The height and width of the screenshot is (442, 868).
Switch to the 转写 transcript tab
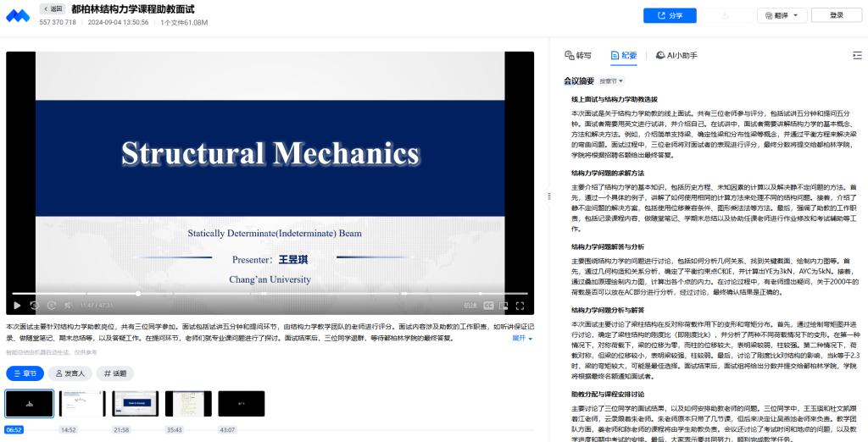pos(578,55)
